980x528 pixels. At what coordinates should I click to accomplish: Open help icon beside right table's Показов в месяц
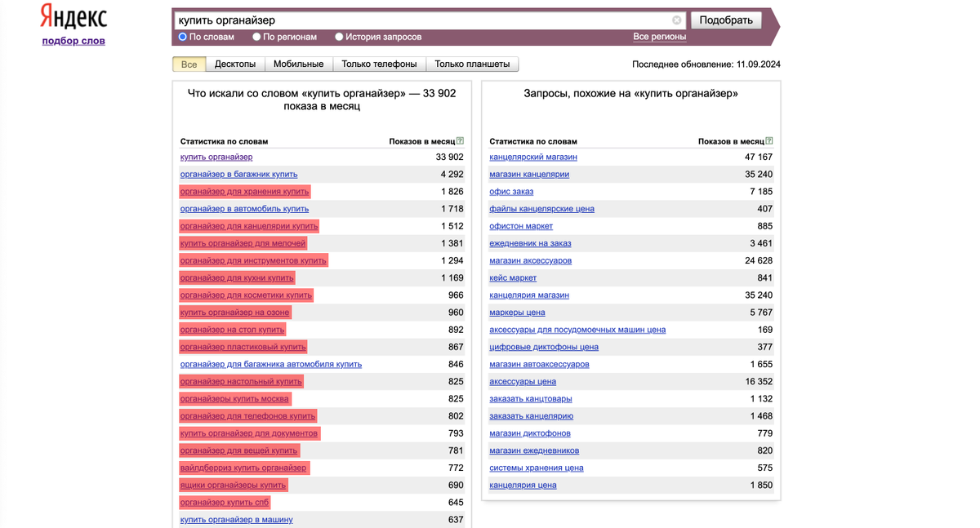[769, 141]
